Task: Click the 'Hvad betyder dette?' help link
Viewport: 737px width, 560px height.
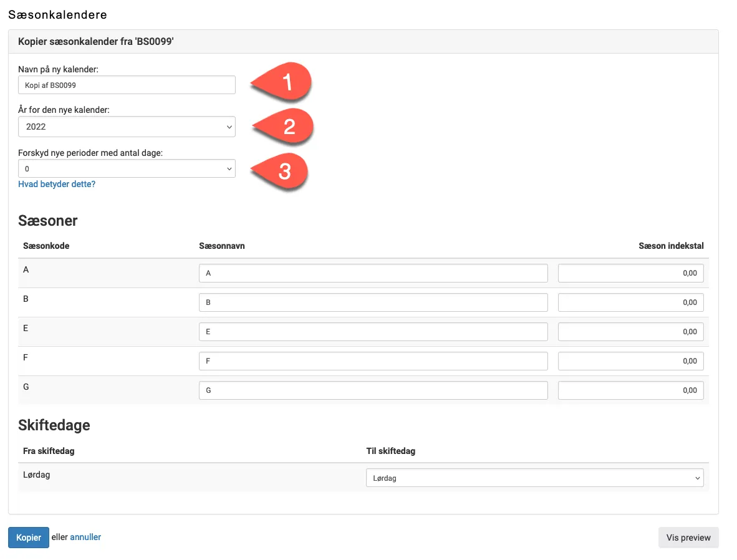Action: click(57, 185)
